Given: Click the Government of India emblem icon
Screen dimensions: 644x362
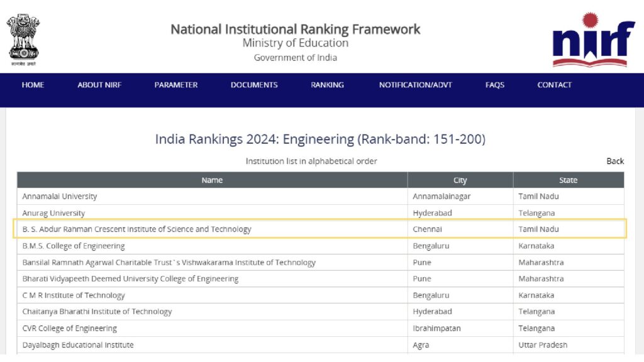Looking at the screenshot, I should point(23,40).
